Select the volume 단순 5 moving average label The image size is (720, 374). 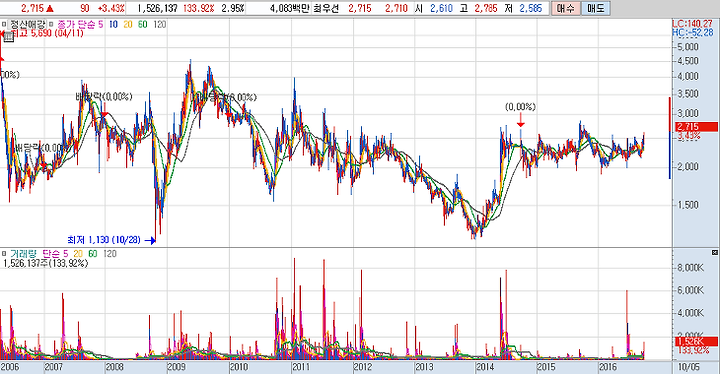click(x=56, y=254)
